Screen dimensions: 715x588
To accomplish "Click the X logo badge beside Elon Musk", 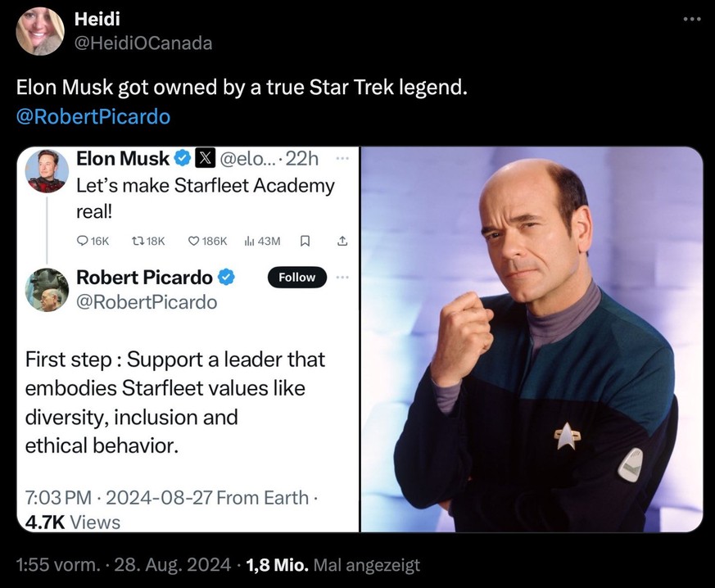I will (x=204, y=158).
